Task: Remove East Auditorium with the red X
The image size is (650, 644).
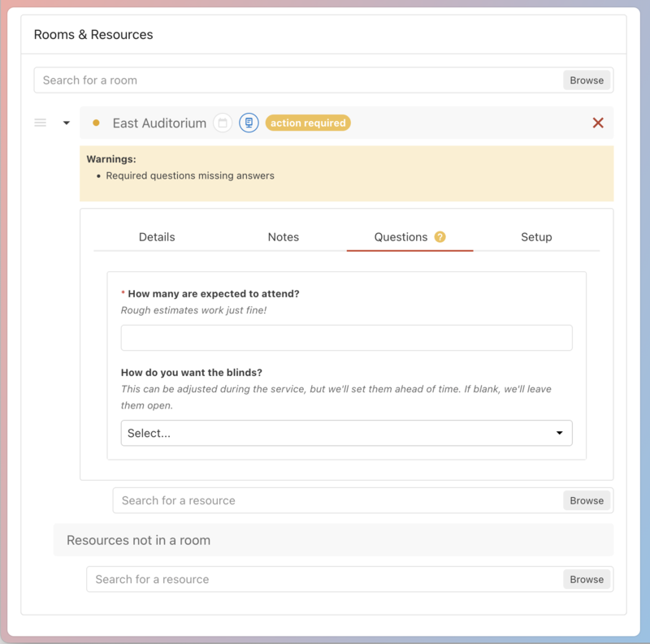Action: [598, 123]
